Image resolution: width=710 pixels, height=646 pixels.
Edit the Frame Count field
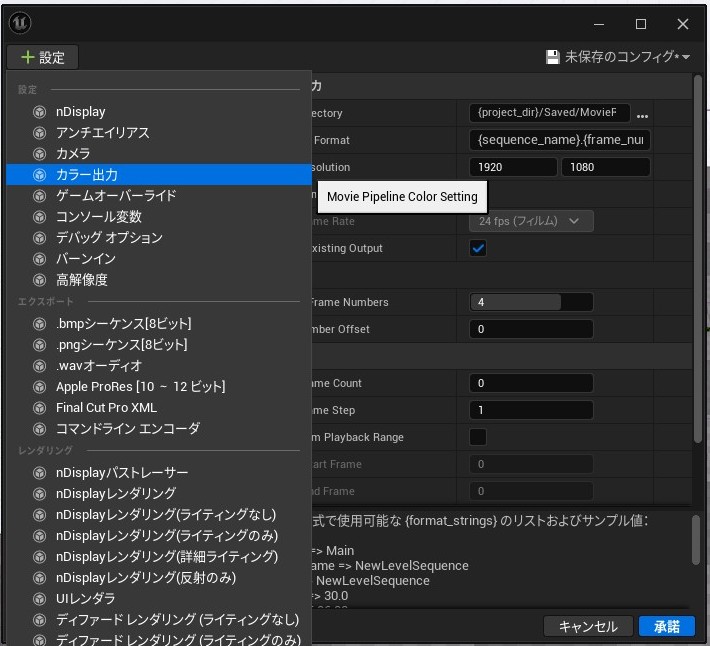coord(531,383)
